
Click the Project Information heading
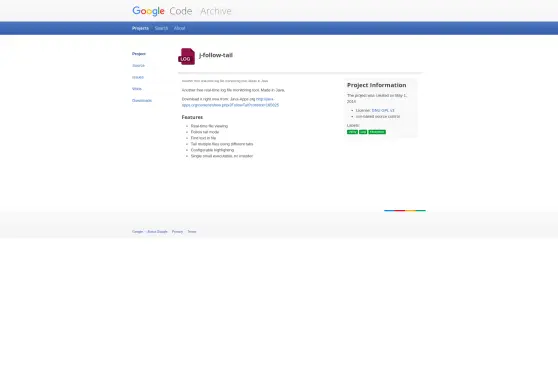point(377,85)
